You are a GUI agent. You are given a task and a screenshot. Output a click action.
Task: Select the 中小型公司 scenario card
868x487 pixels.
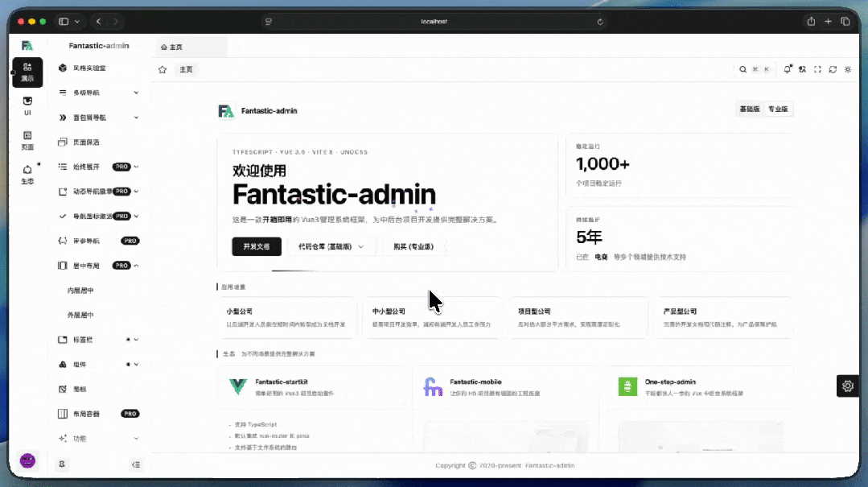coord(433,317)
